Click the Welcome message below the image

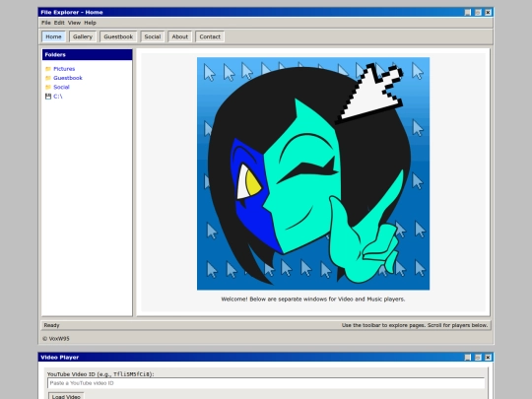coord(313,299)
